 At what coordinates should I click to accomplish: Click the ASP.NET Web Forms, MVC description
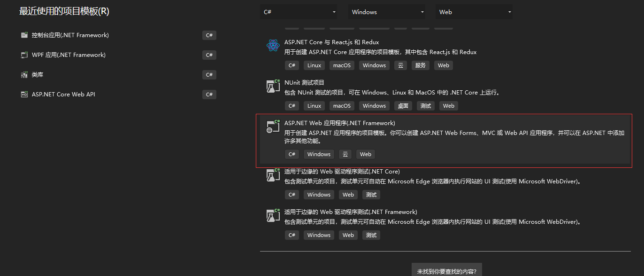(x=454, y=137)
